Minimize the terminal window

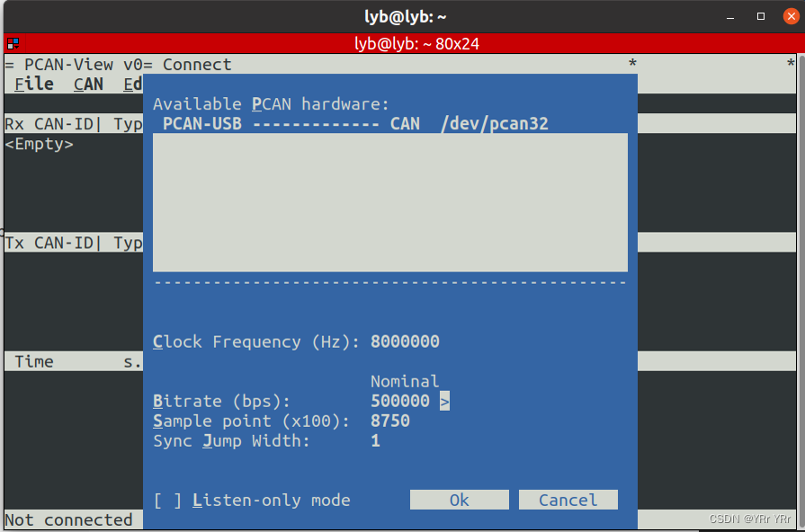click(x=730, y=16)
